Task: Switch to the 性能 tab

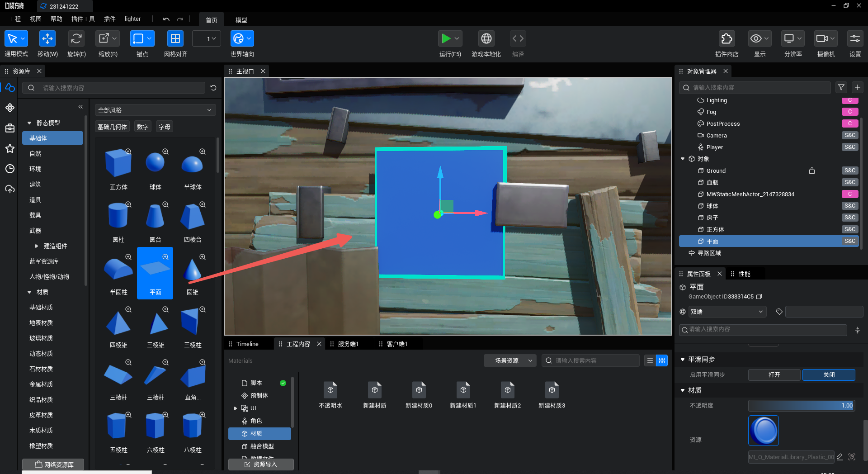Action: tap(744, 274)
